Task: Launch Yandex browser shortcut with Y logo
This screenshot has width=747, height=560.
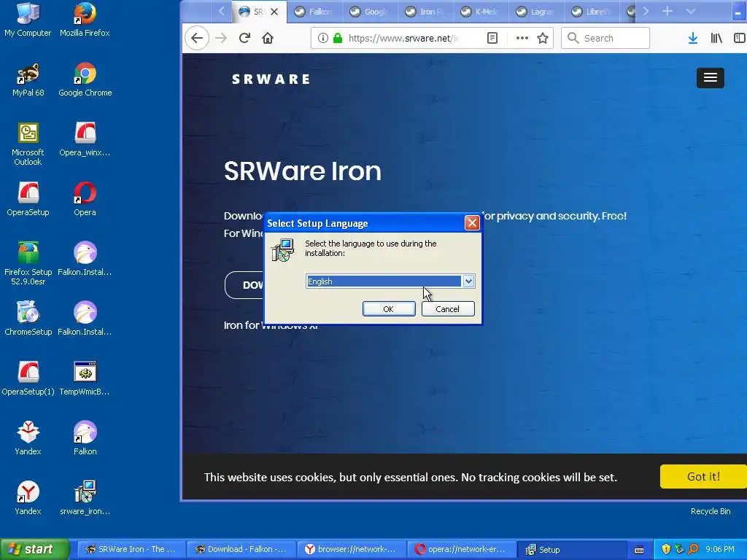Action: coord(28,497)
